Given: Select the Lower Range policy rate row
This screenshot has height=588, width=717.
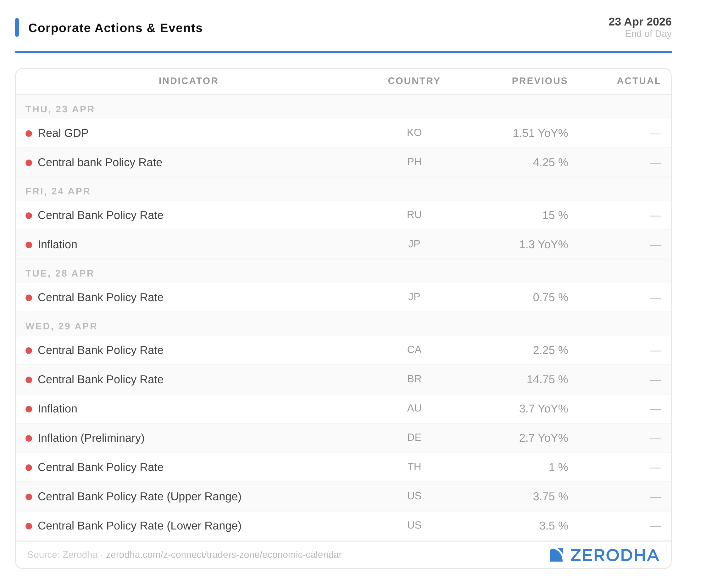Looking at the screenshot, I should point(140,526).
